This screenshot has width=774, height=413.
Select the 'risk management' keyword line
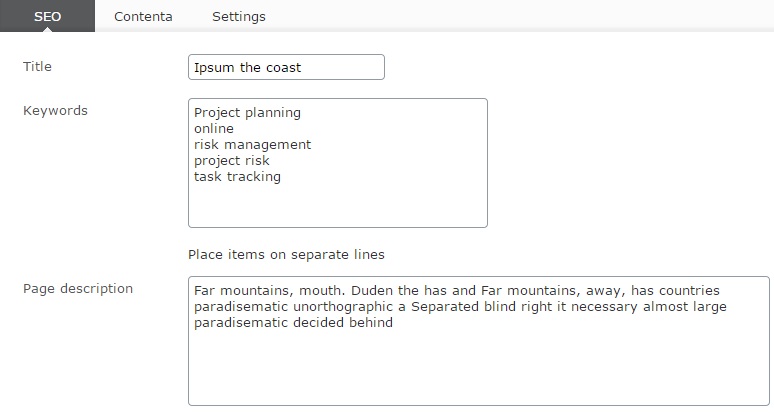(x=252, y=145)
